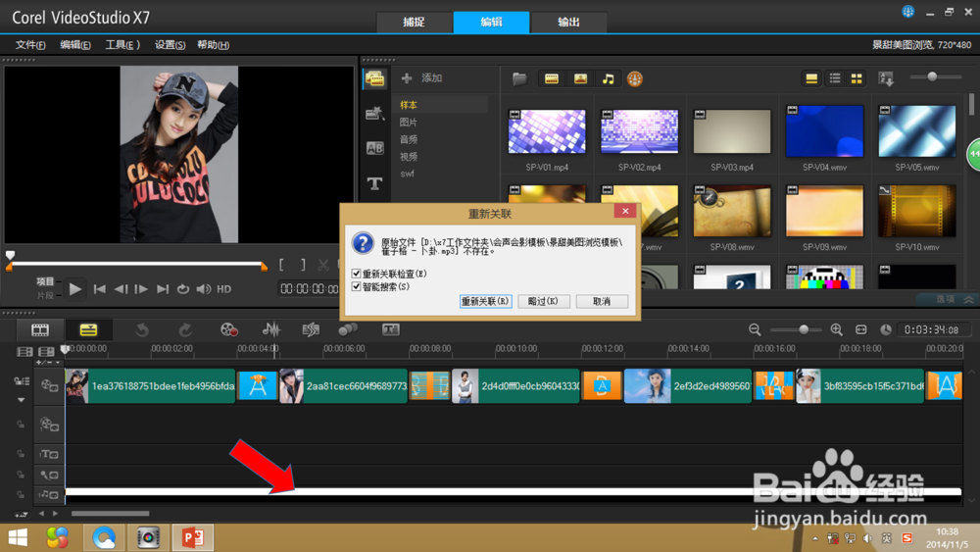Select the SP-V01.mp4 thumbnail
980x552 pixels.
[x=547, y=131]
